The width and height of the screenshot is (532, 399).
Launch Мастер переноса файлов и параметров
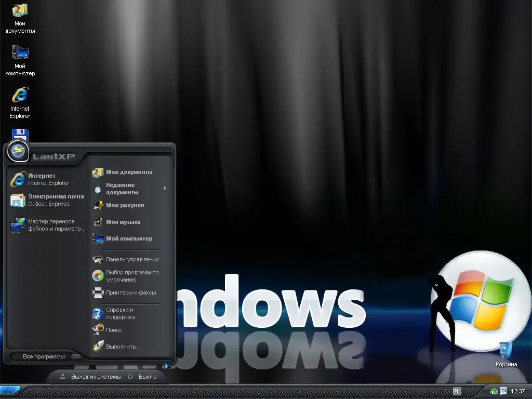(47, 225)
